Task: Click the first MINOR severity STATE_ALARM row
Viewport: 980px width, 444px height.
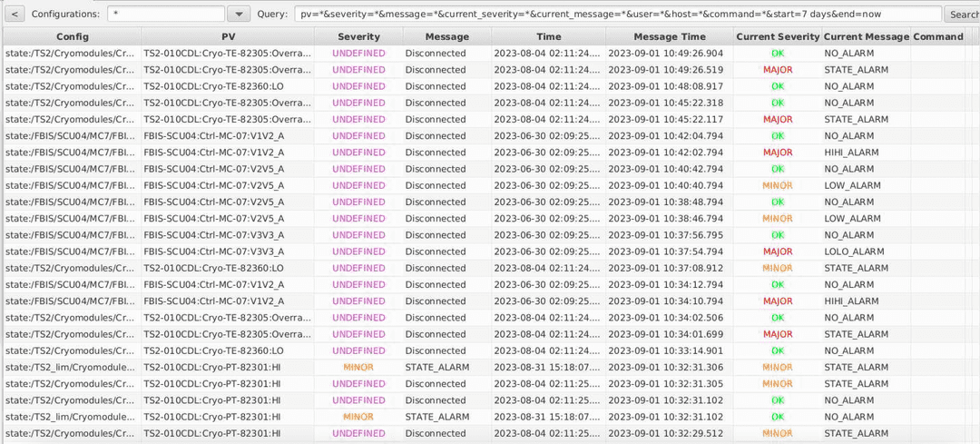Action: pos(358,367)
